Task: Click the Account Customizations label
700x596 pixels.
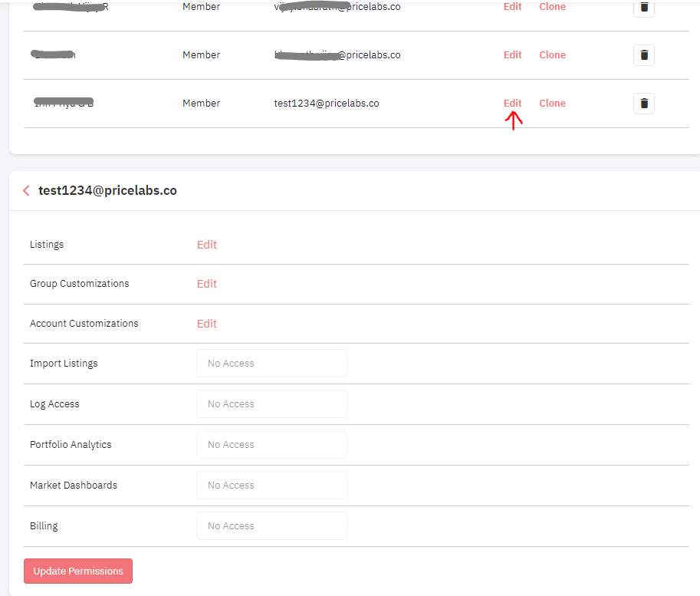Action: pyautogui.click(x=84, y=324)
